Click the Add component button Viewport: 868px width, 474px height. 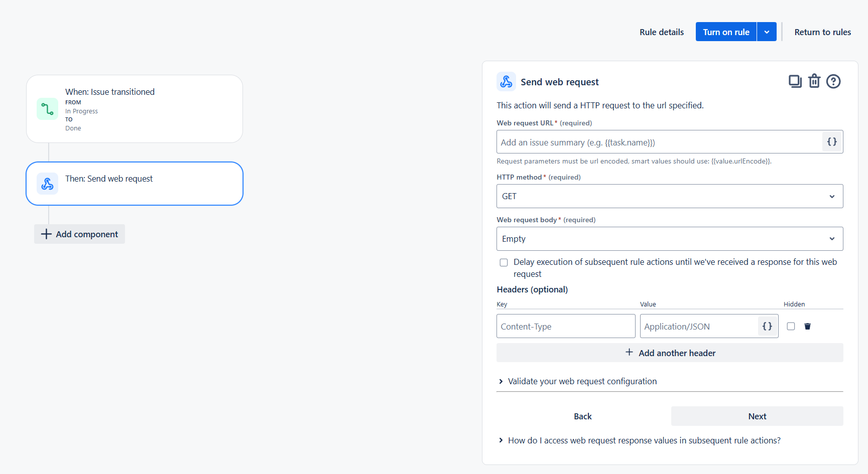pyautogui.click(x=79, y=234)
